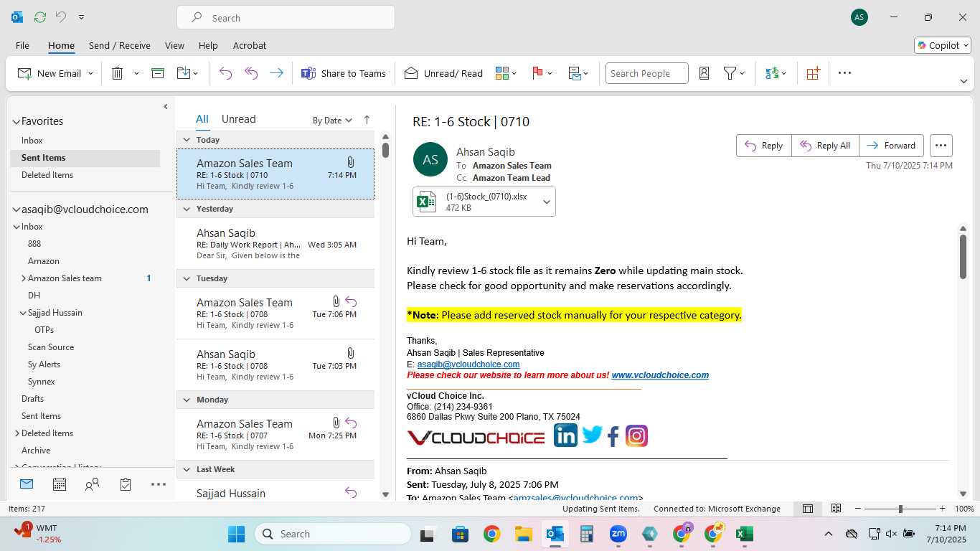
Task: Switch to Normal view in status bar
Action: (808, 509)
